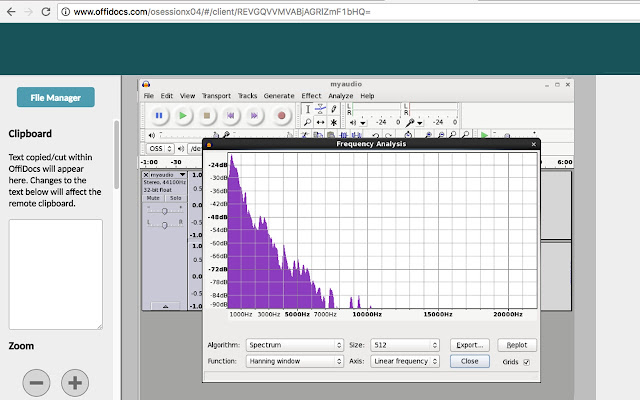
Task: Open the Analyze menu
Action: click(340, 96)
